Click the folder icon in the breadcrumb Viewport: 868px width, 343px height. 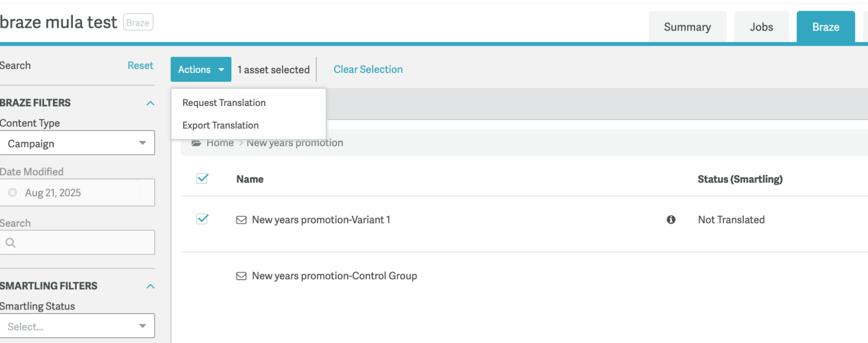pyautogui.click(x=197, y=143)
